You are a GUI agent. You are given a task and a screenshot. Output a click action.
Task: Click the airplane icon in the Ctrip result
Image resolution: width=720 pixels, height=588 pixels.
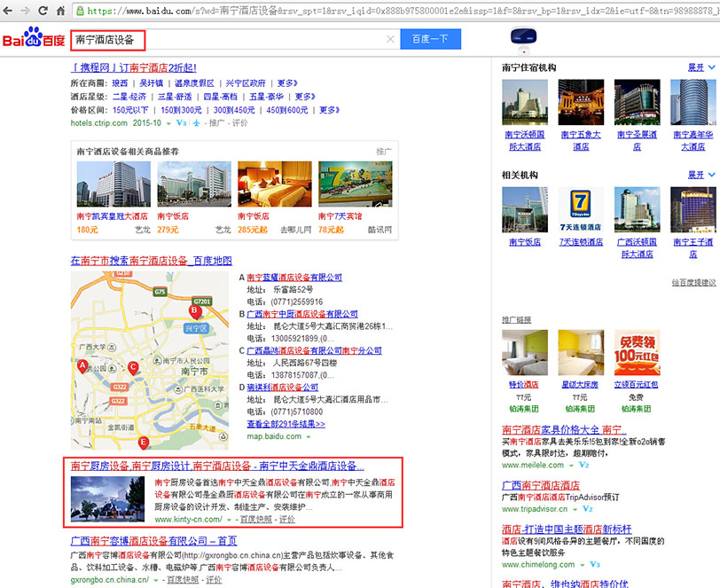(196, 123)
